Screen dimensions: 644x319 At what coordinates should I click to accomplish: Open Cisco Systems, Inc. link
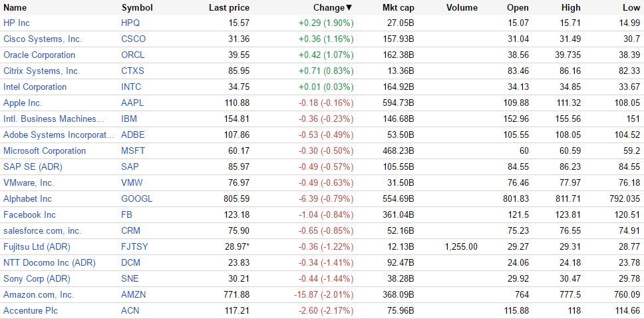pos(43,39)
